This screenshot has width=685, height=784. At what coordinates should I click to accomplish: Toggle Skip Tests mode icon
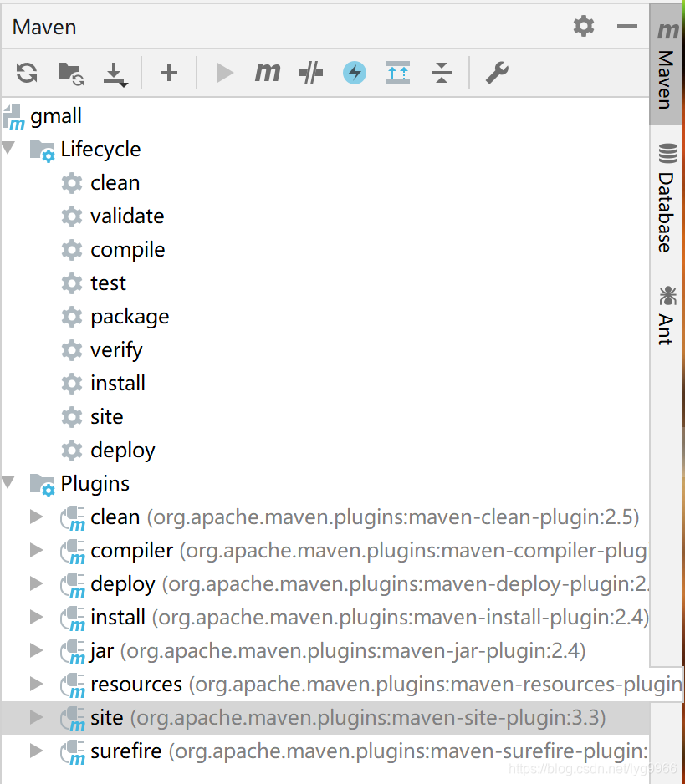click(x=311, y=73)
